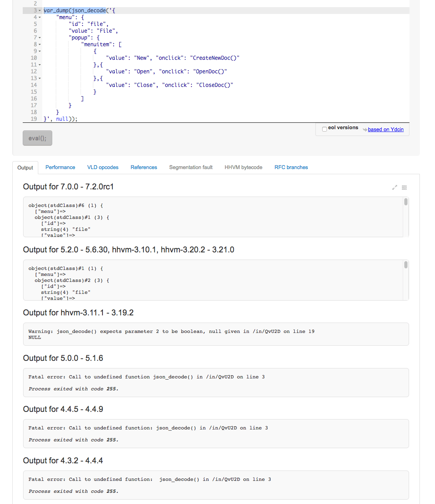Click the raw output list icon near the expand arrows
435x504 pixels.
tap(404, 187)
